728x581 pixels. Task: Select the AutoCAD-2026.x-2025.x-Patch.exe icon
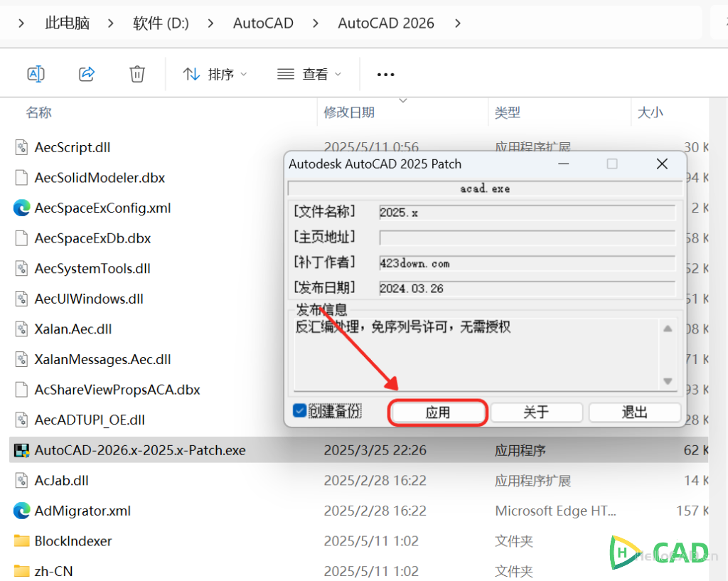[21, 450]
